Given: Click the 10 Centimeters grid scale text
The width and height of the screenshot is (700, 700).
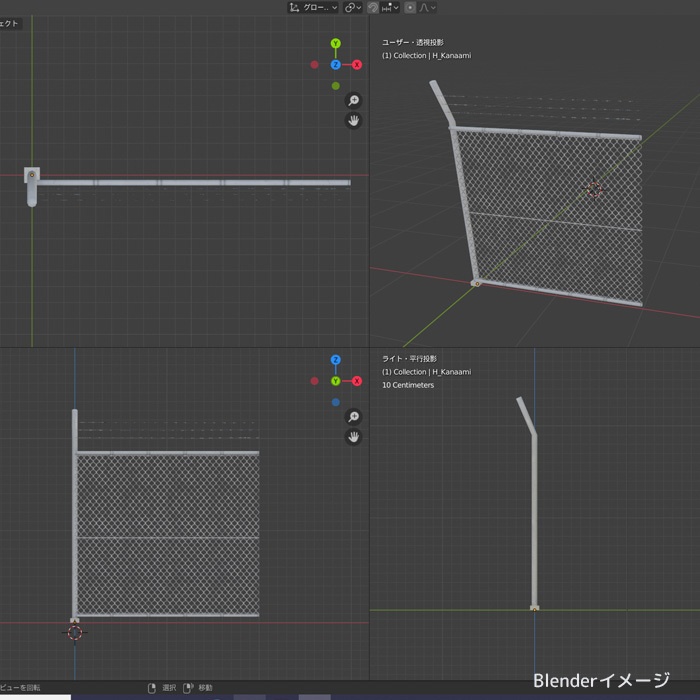Looking at the screenshot, I should (408, 385).
